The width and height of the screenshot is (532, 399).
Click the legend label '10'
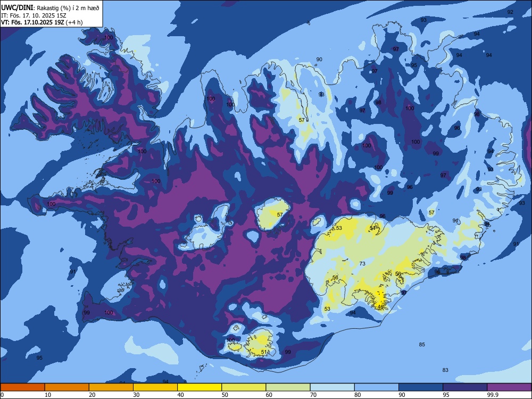click(x=48, y=395)
